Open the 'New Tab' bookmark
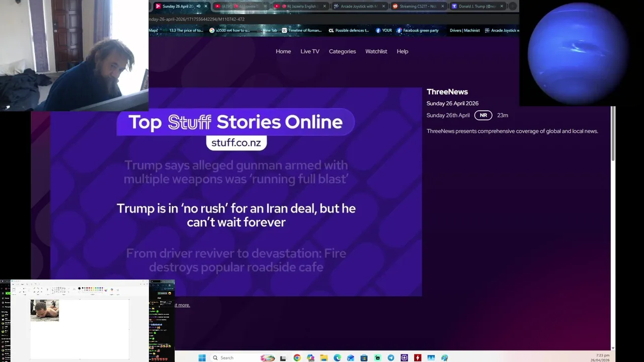Viewport: 644px width, 362px height. [x=270, y=30]
